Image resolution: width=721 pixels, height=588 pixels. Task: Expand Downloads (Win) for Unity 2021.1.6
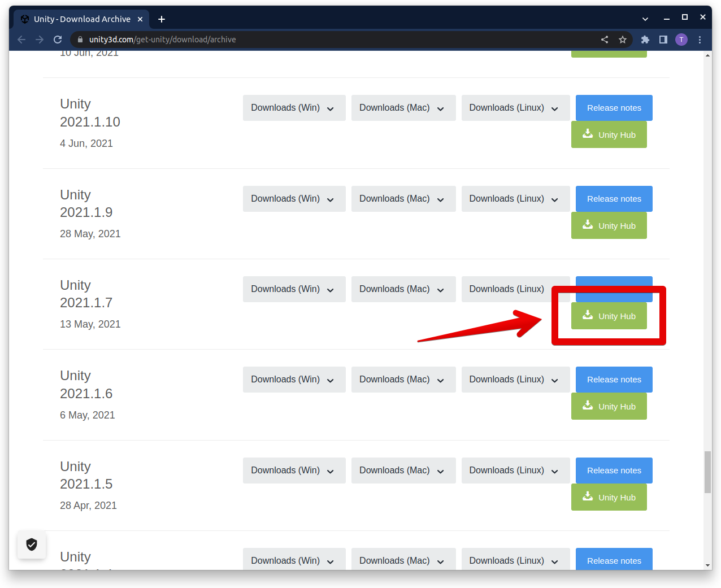click(294, 380)
